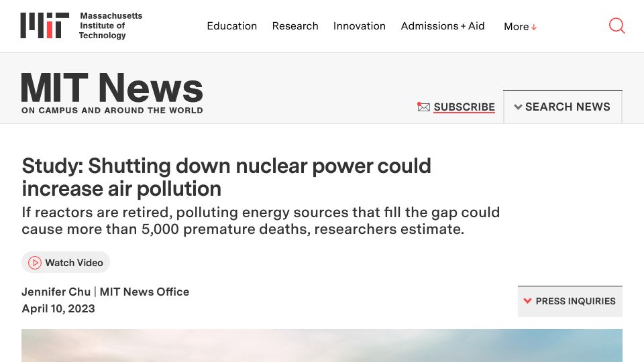Click the Watch Video button

pyautogui.click(x=66, y=262)
